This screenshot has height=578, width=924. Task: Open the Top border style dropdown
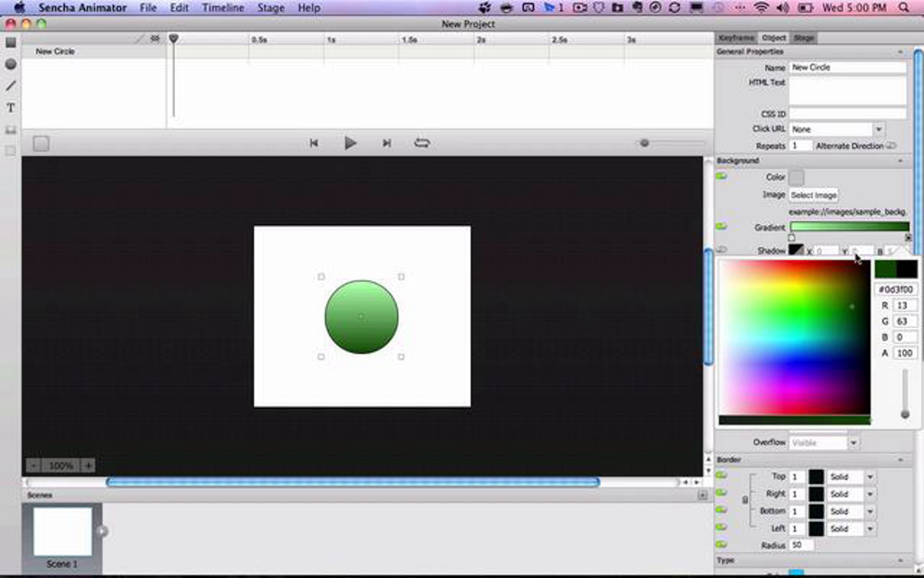870,477
